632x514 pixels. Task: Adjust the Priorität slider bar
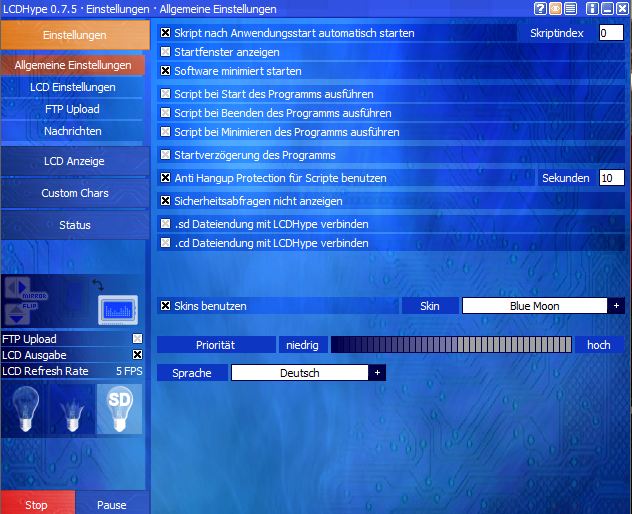coord(451,345)
